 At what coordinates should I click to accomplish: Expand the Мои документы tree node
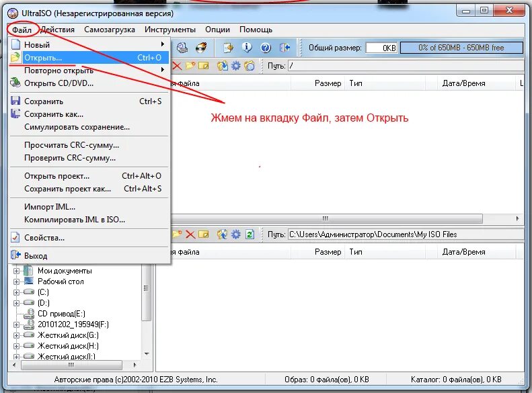(x=16, y=271)
